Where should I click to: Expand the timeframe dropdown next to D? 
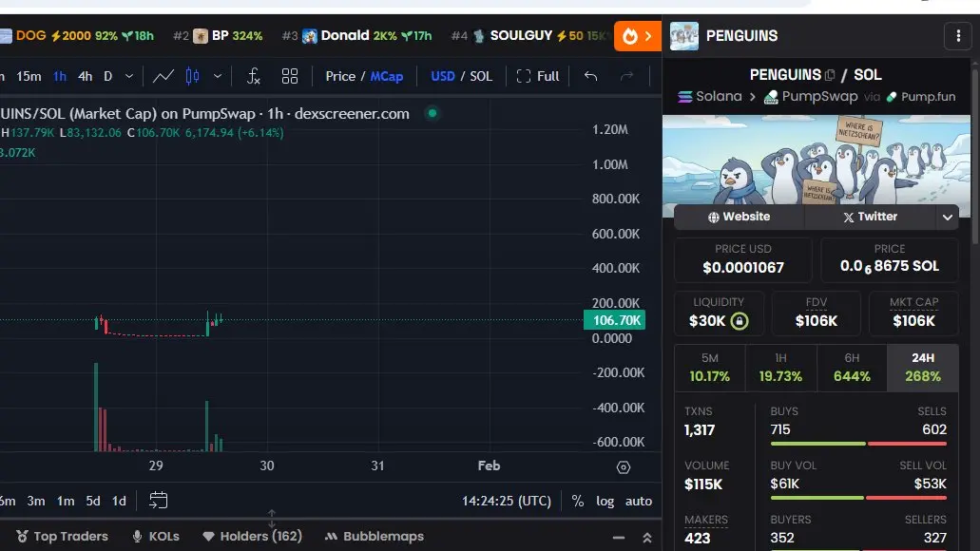(128, 76)
